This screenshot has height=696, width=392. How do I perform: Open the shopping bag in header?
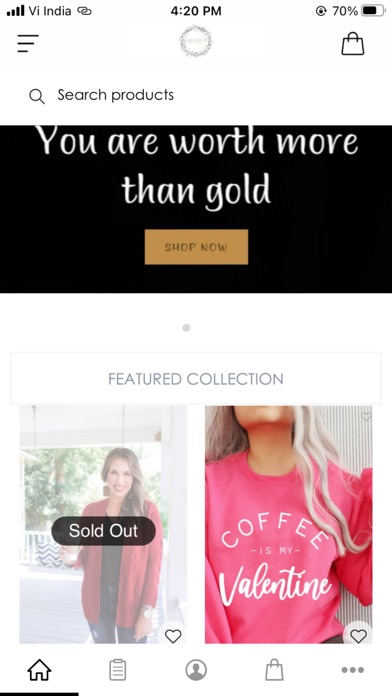pos(352,44)
